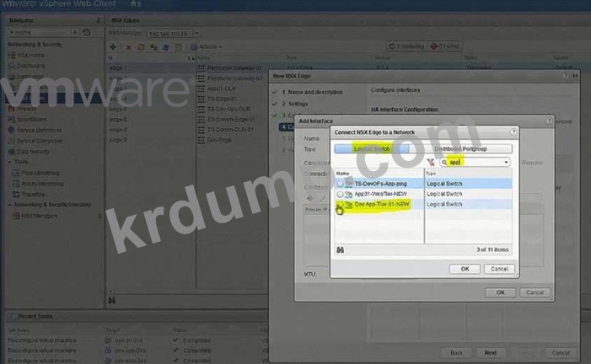Click binoculars find icon in network list
The image size is (591, 364).
[x=340, y=249]
